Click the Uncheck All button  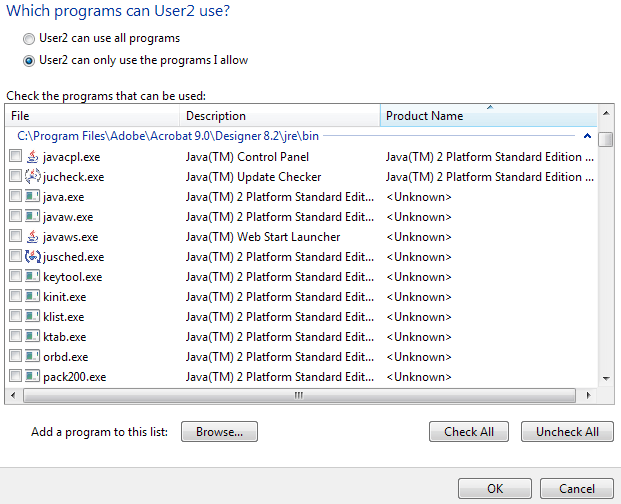567,432
